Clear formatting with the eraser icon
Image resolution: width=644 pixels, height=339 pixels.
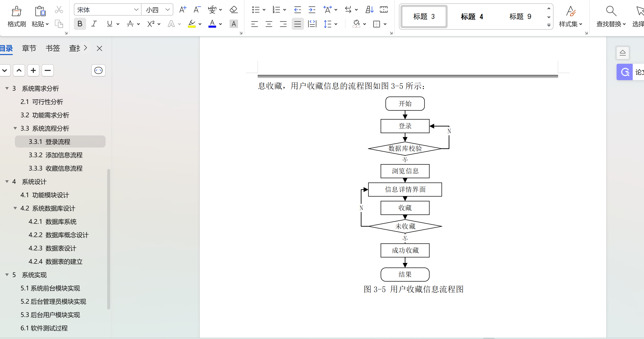point(233,9)
